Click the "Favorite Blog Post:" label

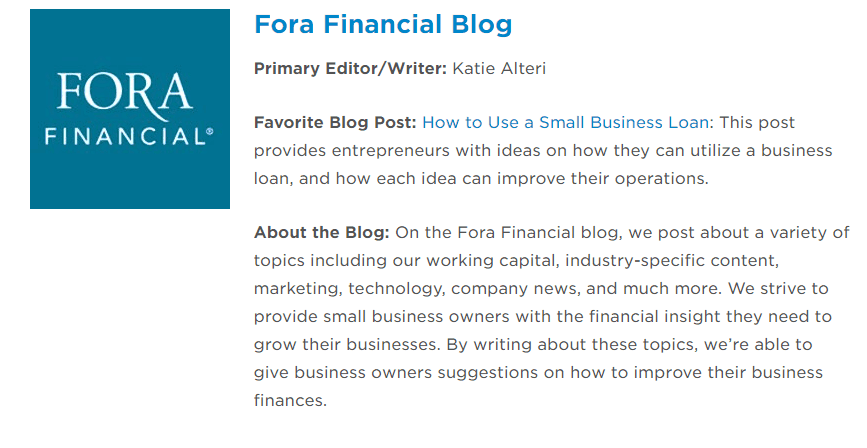click(x=335, y=123)
